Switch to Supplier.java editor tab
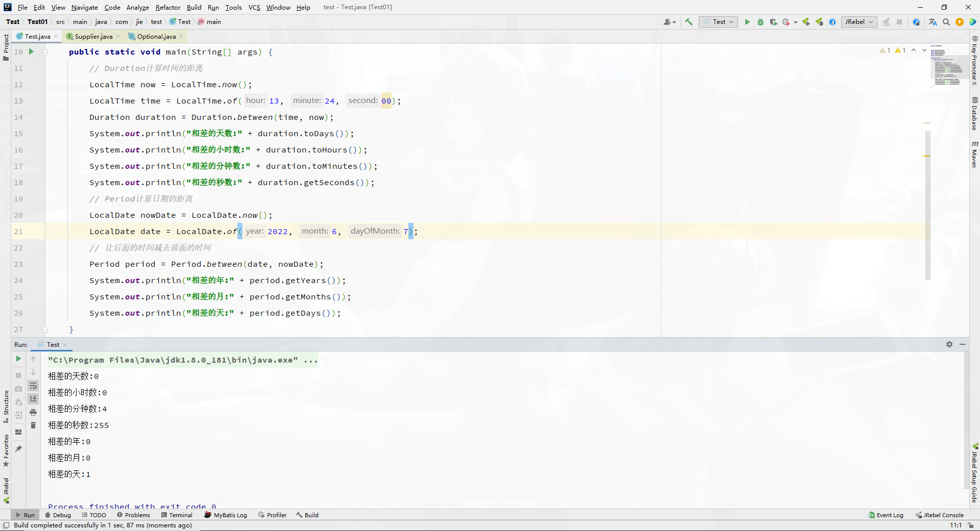The image size is (980, 531). click(93, 36)
